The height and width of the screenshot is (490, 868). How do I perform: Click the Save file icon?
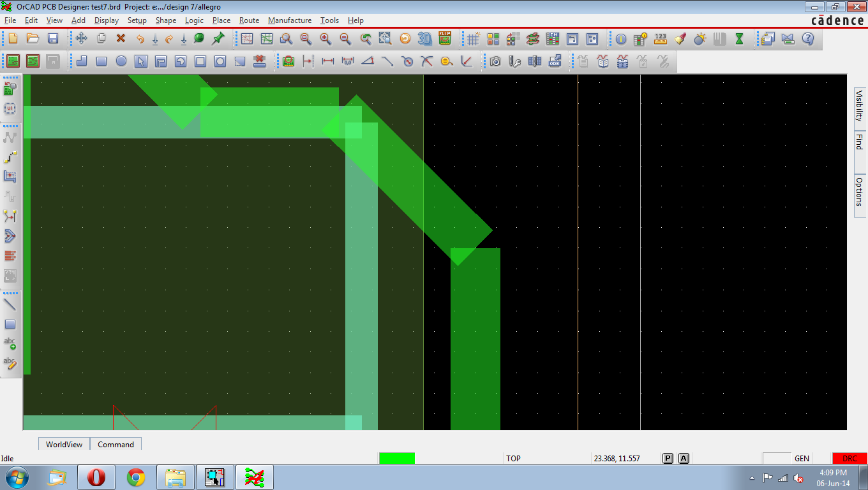coord(53,39)
